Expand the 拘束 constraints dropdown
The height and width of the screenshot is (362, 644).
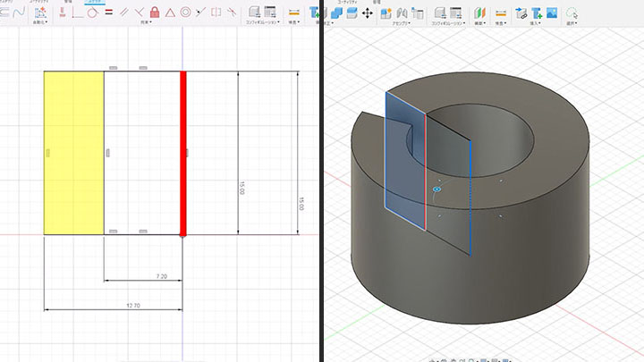[146, 22]
